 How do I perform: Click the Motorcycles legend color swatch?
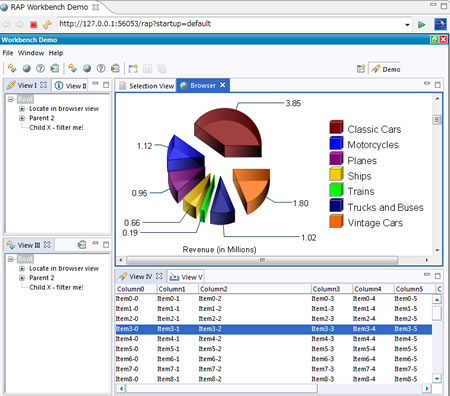tap(336, 143)
